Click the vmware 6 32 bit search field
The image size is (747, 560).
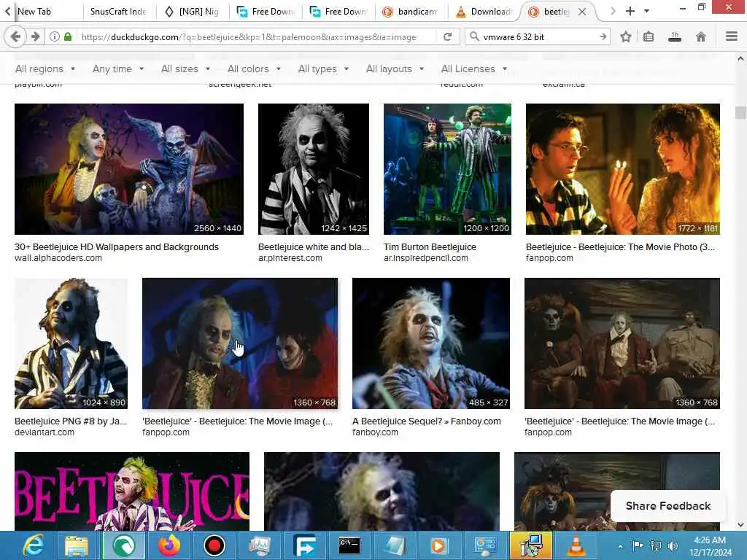pyautogui.click(x=538, y=36)
